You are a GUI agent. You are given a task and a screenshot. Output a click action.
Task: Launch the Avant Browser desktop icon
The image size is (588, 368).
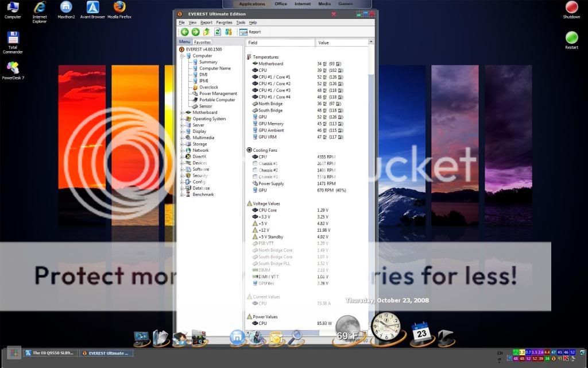(x=92, y=10)
